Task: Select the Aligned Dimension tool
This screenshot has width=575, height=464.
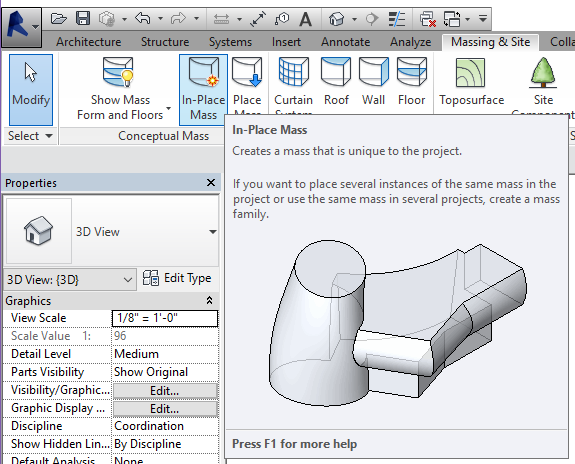Action: click(x=258, y=19)
